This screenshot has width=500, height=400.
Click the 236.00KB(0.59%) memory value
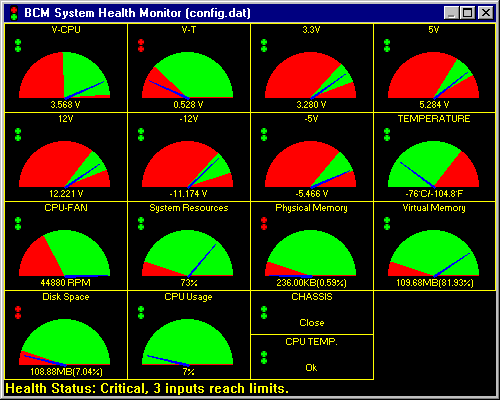[311, 283]
